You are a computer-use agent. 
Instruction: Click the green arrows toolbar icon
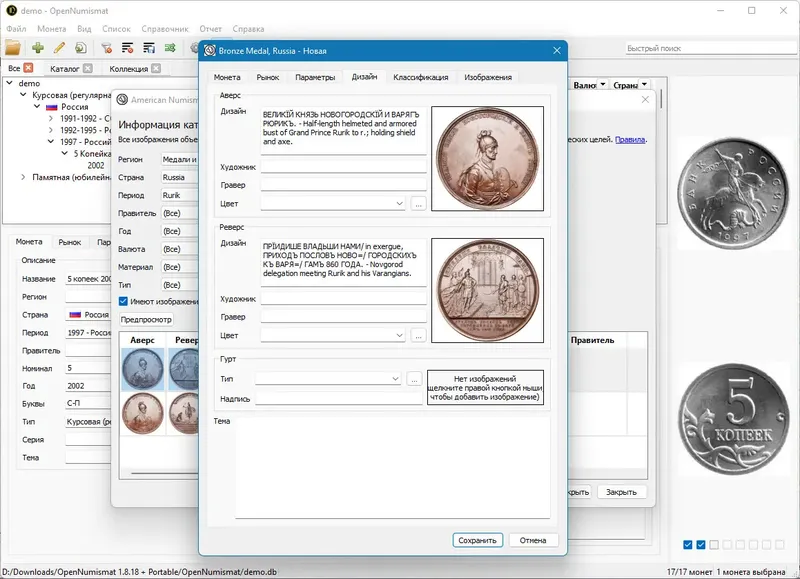[170, 47]
